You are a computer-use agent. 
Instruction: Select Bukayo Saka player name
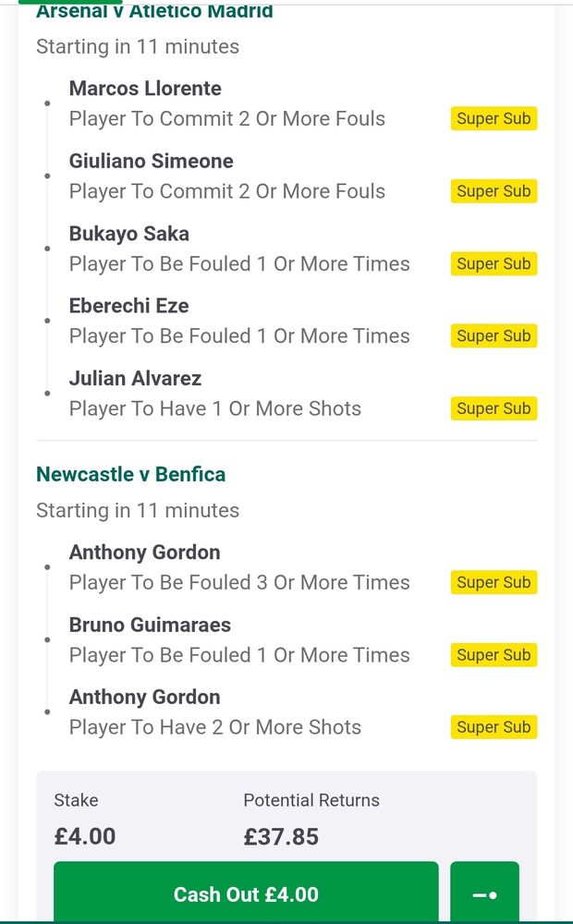pyautogui.click(x=128, y=234)
